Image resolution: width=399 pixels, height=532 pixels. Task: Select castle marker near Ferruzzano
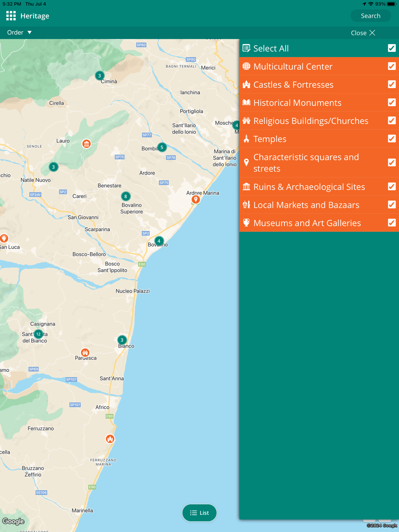[110, 439]
